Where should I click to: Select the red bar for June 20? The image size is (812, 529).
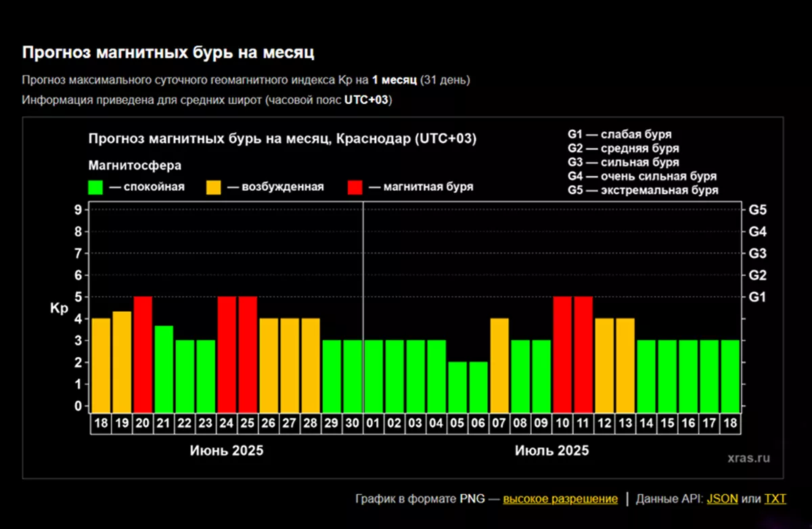(x=143, y=354)
